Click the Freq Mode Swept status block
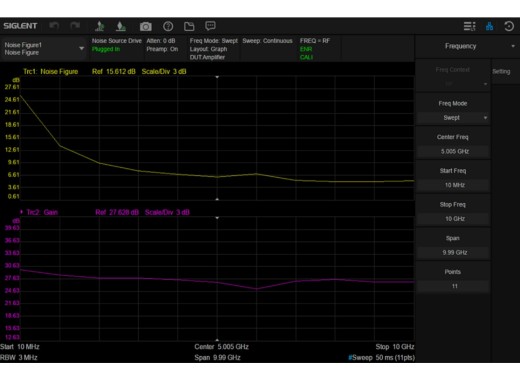The height and width of the screenshot is (380, 520). pos(214,49)
